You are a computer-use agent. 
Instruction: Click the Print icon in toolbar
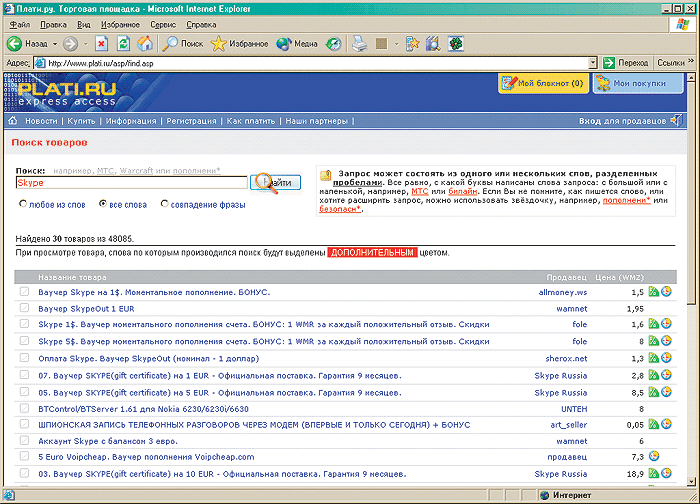click(359, 44)
